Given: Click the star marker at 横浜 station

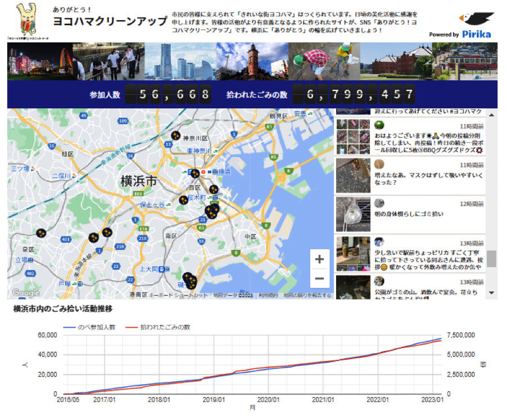Looking at the screenshot, I should pyautogui.click(x=194, y=174).
